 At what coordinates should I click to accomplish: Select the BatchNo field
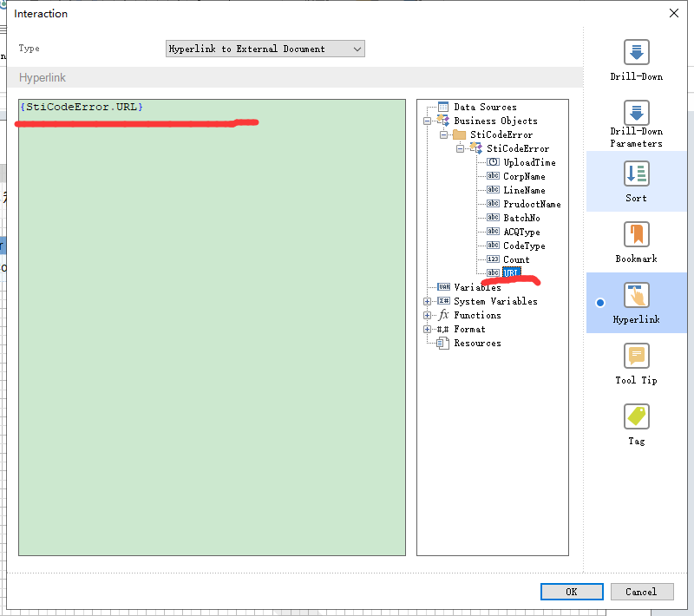pos(521,218)
